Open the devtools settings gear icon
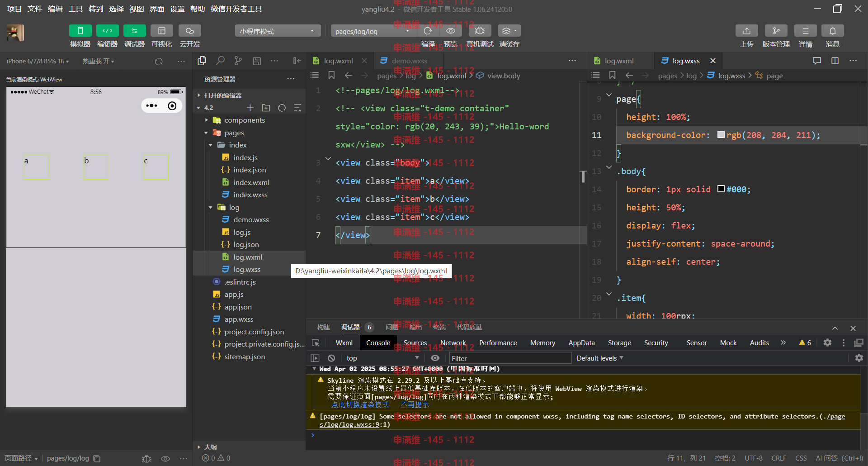The height and width of the screenshot is (466, 868). point(827,342)
